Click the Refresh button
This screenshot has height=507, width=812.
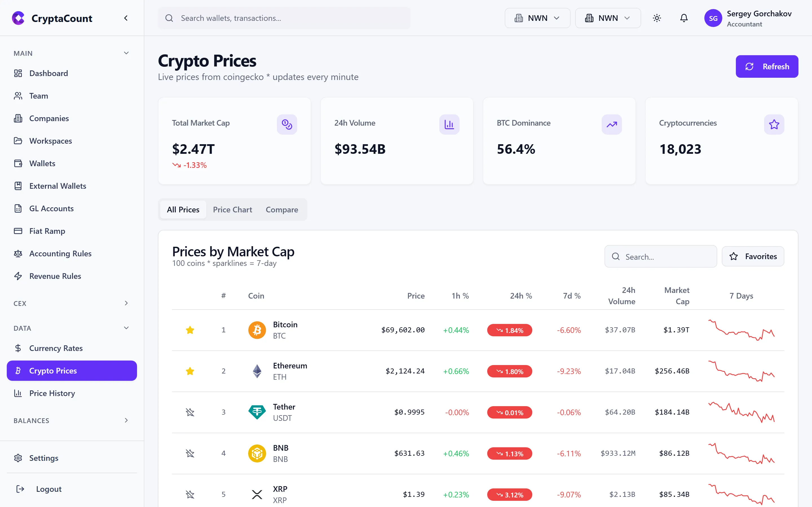coord(767,66)
